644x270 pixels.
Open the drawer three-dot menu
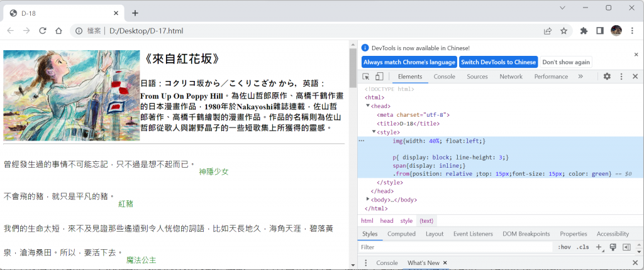click(365, 262)
